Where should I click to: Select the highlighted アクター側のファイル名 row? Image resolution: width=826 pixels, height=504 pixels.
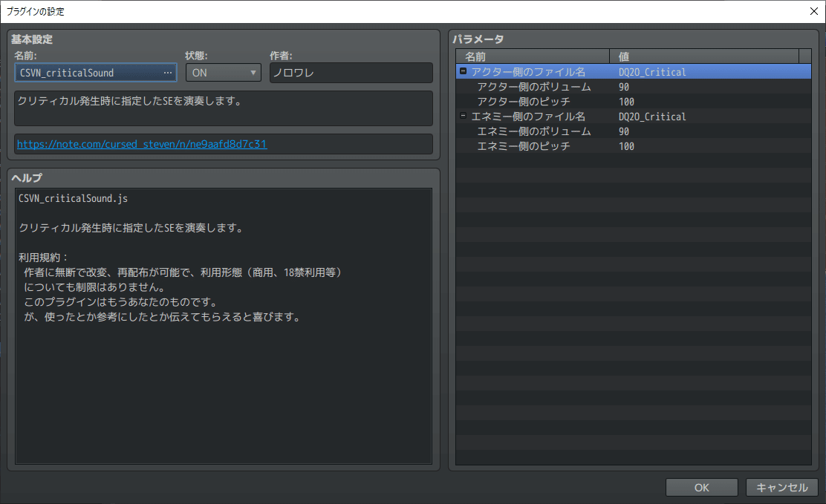tap(535, 71)
